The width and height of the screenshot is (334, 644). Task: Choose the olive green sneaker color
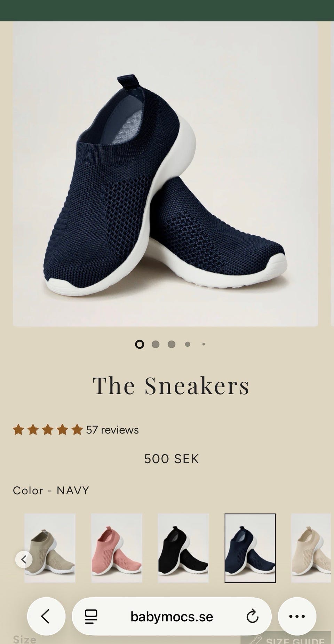pyautogui.click(x=50, y=548)
